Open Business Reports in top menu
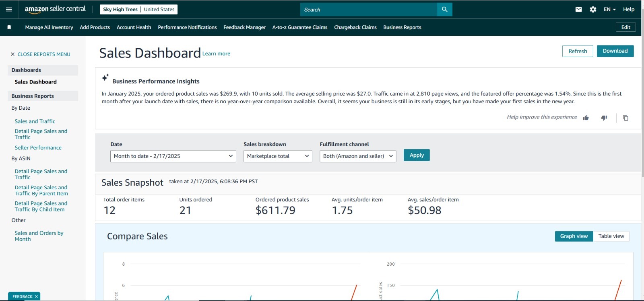The image size is (644, 301). coord(402,27)
